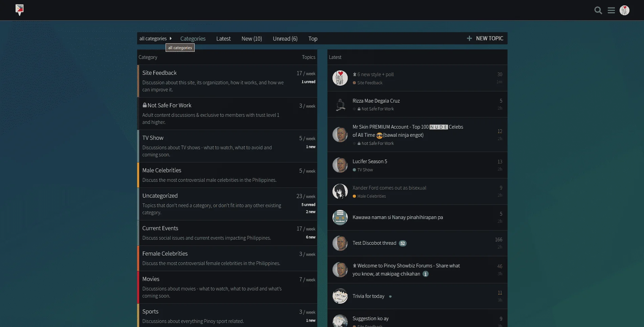644x327 pixels.
Task: Click the Site Feedback tag under '6 new style'
Action: point(367,83)
